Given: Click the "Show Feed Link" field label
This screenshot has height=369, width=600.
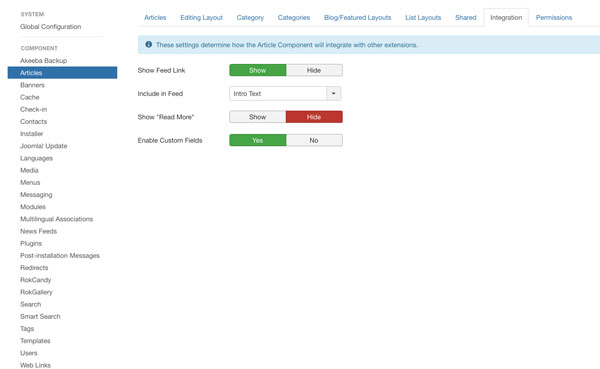Looking at the screenshot, I should click(161, 70).
